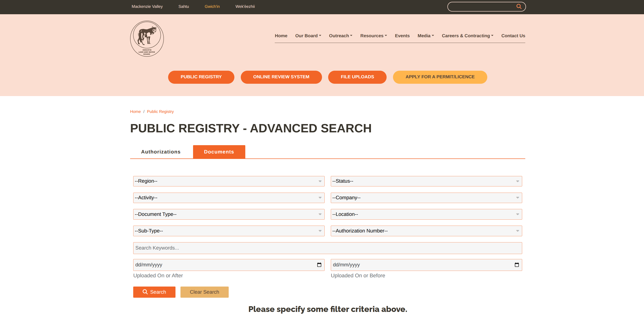Click the Clear Search button
The width and height of the screenshot is (644, 329).
[204, 292]
